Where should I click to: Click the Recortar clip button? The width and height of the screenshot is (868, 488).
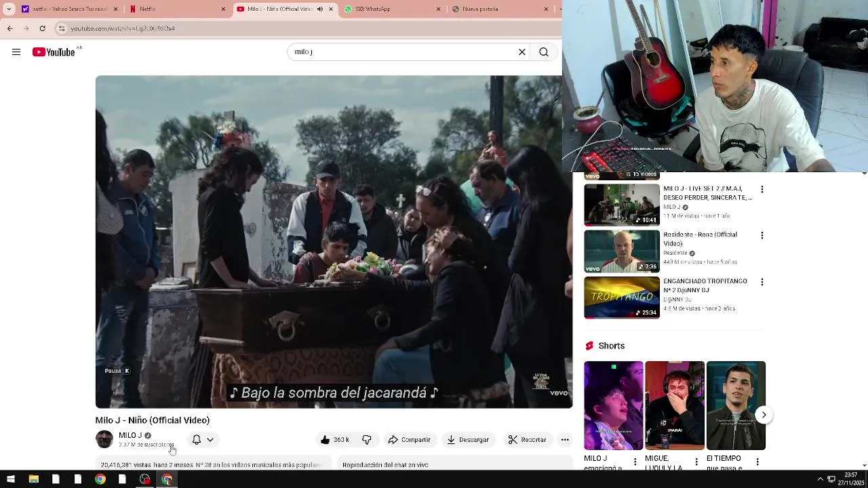[x=527, y=440]
